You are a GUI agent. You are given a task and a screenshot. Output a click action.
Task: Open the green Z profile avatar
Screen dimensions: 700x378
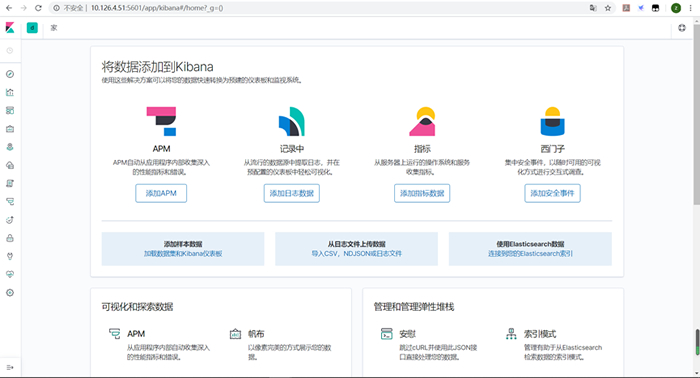pyautogui.click(x=676, y=8)
